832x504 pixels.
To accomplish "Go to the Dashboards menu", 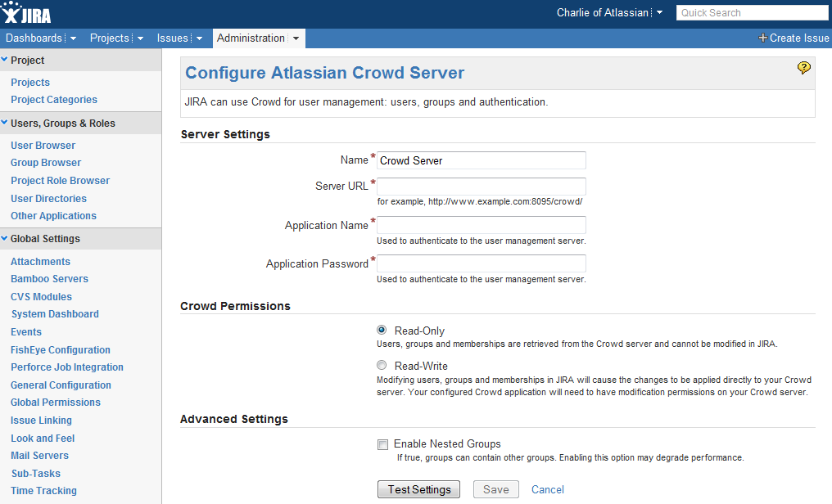I will click(x=34, y=38).
